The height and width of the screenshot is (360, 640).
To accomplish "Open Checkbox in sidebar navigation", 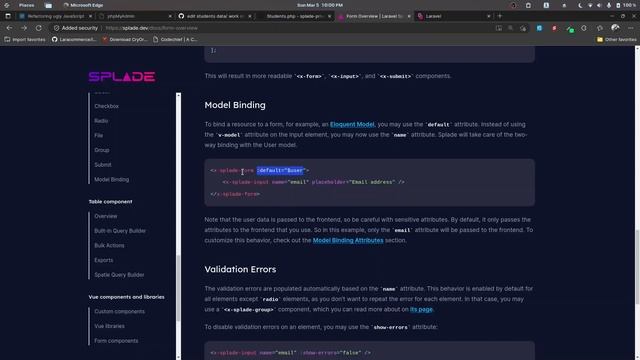I will click(x=107, y=106).
